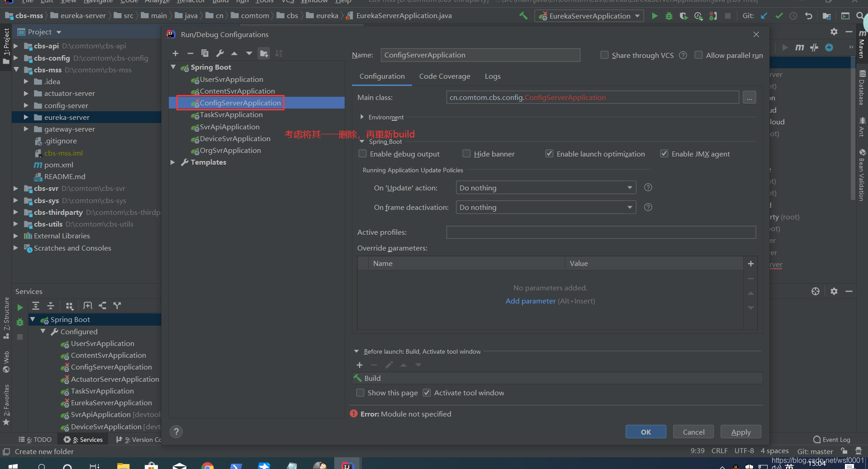The width and height of the screenshot is (868, 469).
Task: Expand All in Services toolbar
Action: pos(36,306)
